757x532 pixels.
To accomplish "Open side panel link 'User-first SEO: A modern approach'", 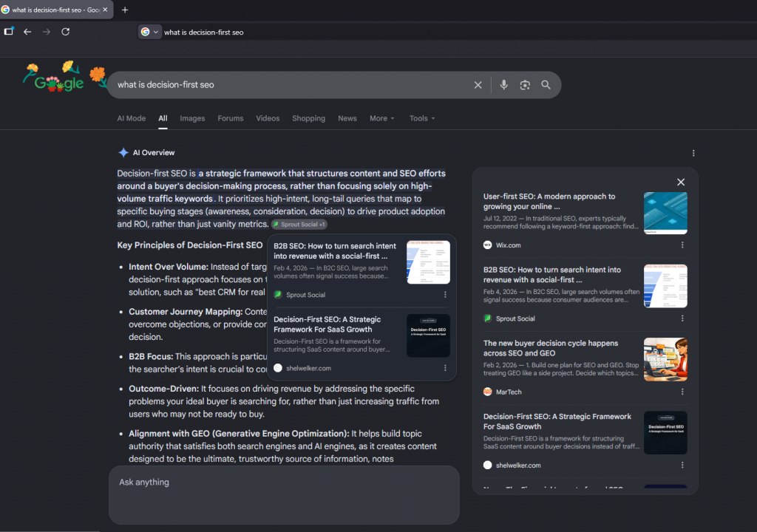I will tap(549, 201).
